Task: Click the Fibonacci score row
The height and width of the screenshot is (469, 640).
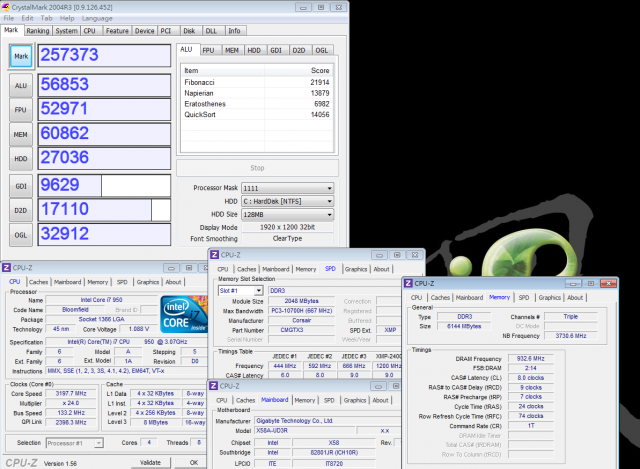Action: [x=257, y=82]
